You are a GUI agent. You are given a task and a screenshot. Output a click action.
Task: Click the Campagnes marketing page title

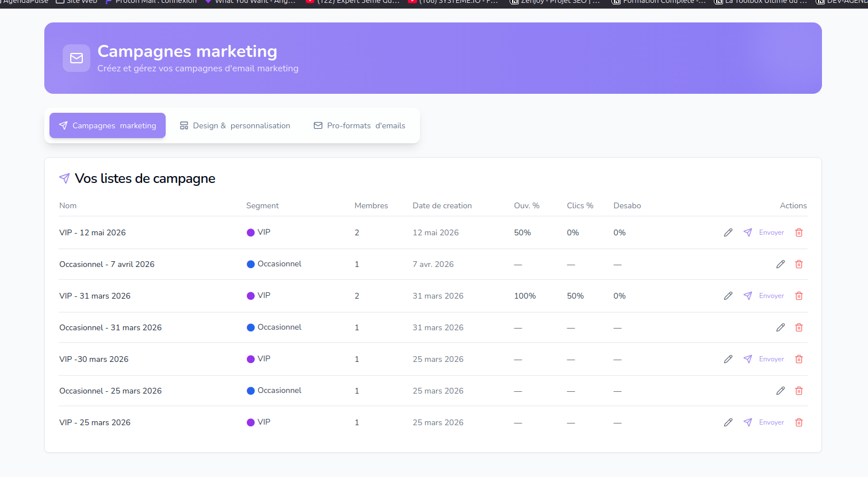[x=188, y=51]
